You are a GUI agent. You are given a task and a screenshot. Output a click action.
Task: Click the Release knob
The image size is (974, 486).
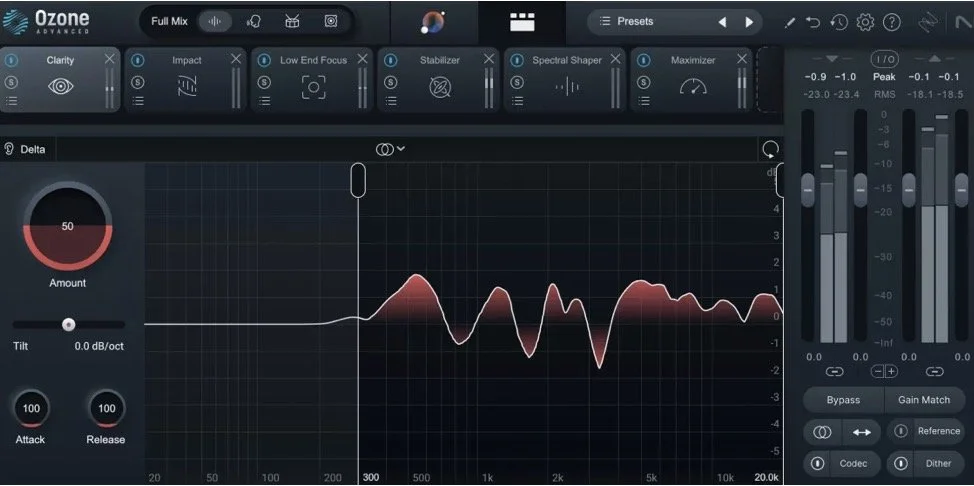(106, 409)
